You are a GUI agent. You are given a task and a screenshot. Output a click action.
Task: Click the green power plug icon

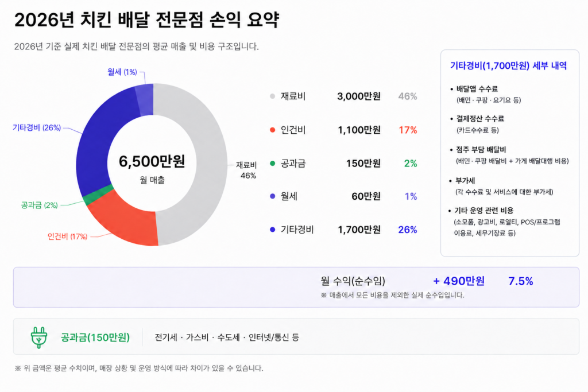39,337
